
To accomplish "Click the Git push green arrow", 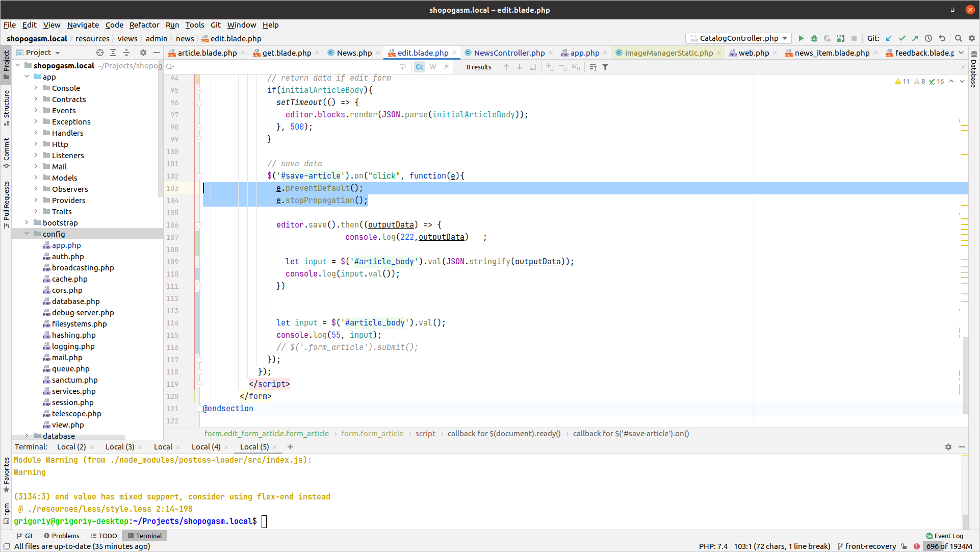I will coord(915,38).
